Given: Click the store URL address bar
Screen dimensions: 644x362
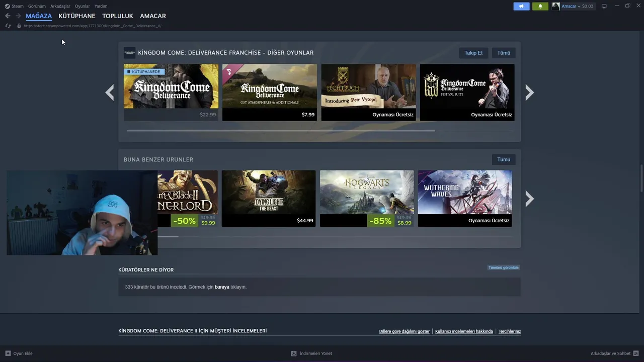Looking at the screenshot, I should (x=93, y=26).
